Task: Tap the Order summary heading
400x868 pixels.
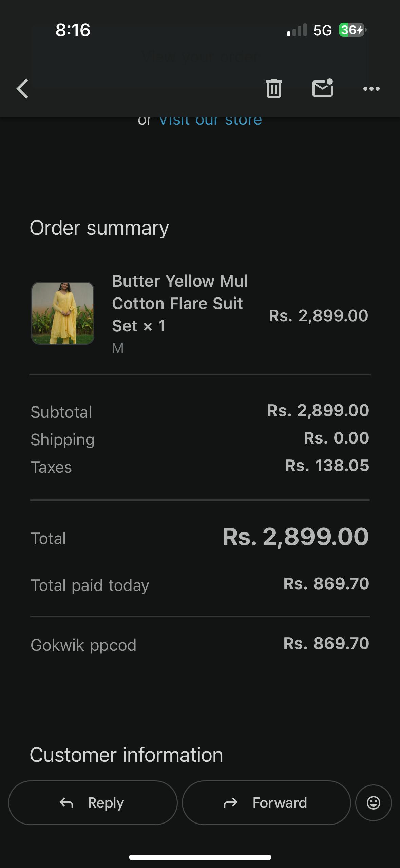Action: coord(99,228)
